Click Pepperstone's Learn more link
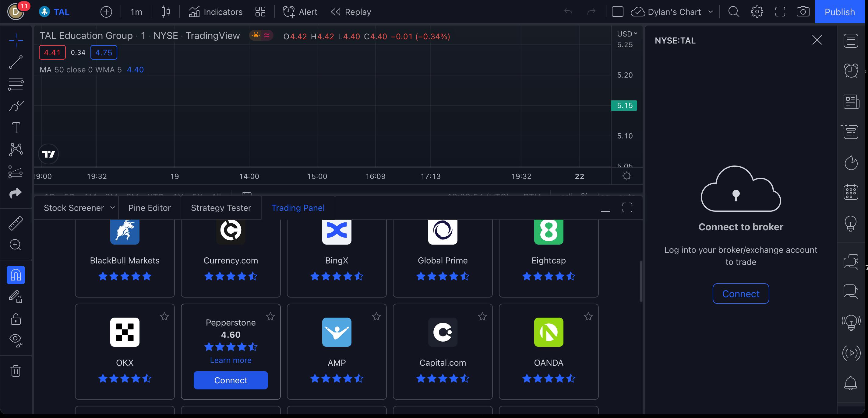The width and height of the screenshot is (868, 418). point(231,360)
